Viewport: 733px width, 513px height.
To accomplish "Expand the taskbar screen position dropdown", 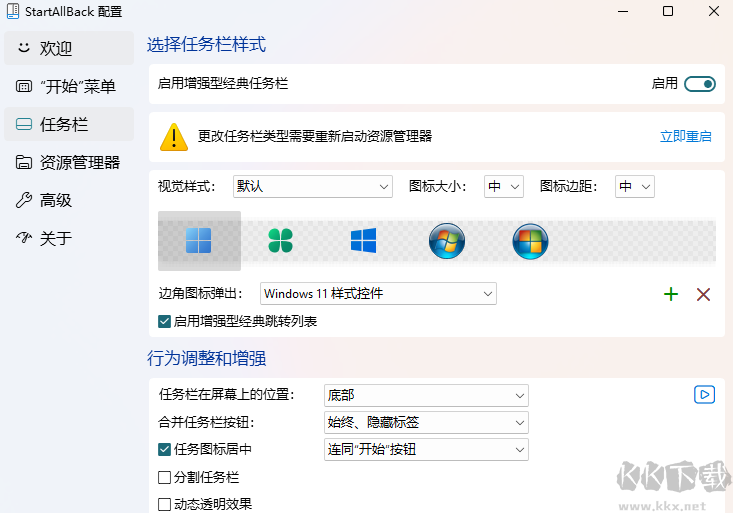I will [x=426, y=395].
